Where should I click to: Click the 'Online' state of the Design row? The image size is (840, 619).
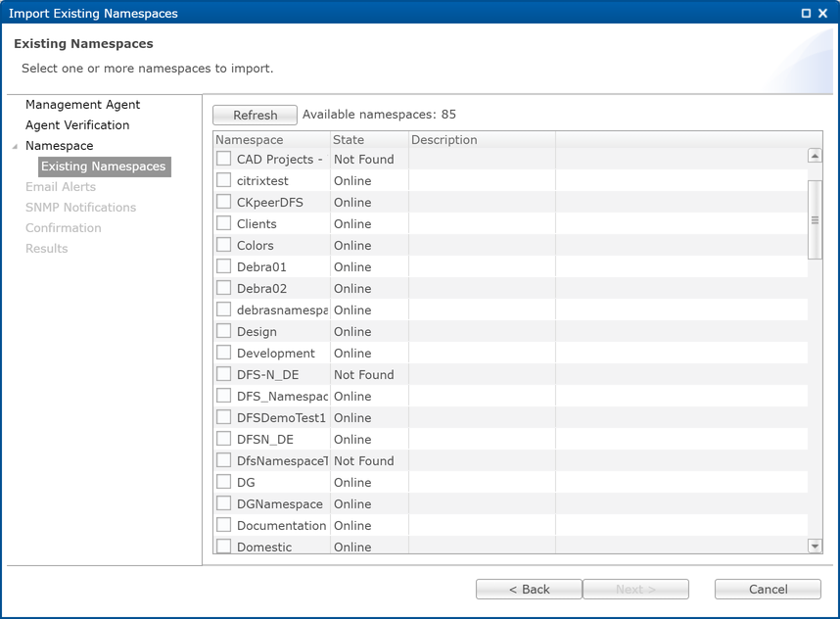point(352,332)
